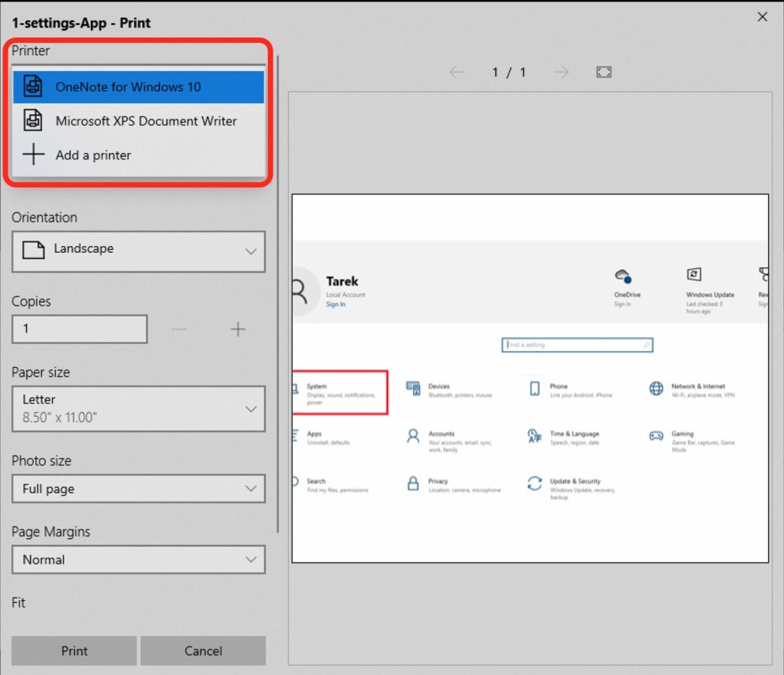Go to next preview page arrow

561,72
